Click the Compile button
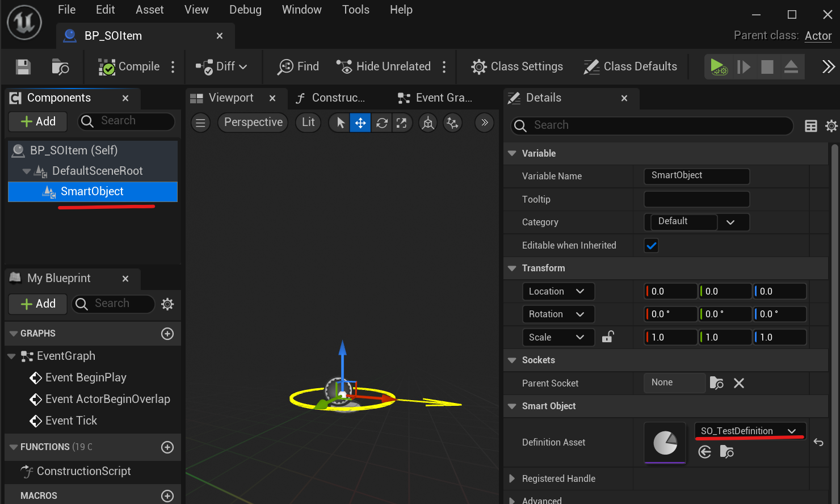 129,67
